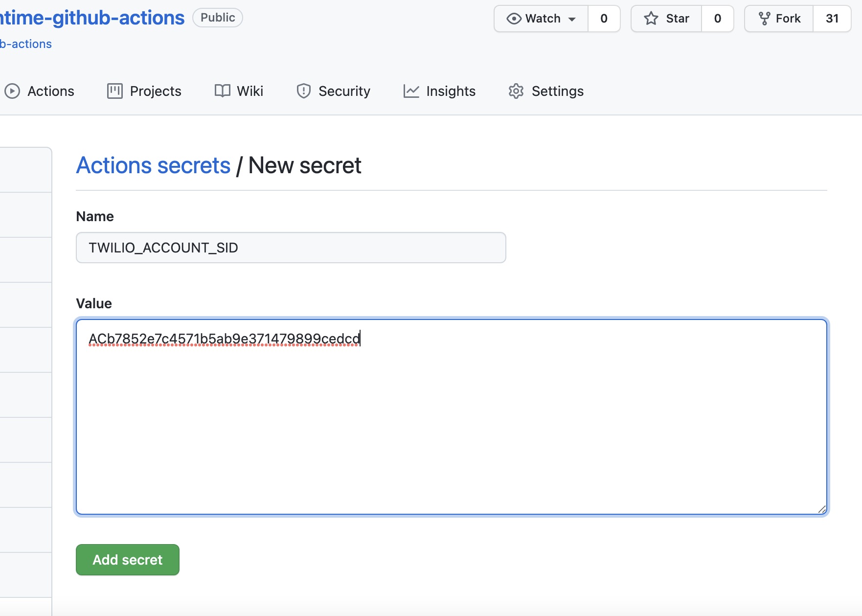
Task: Click the star count number
Action: pyautogui.click(x=717, y=19)
